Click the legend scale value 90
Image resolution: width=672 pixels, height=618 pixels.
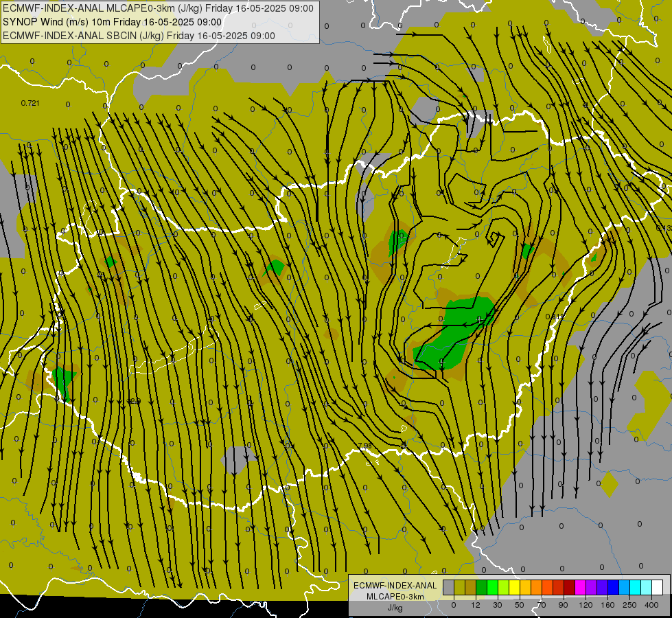(563, 605)
